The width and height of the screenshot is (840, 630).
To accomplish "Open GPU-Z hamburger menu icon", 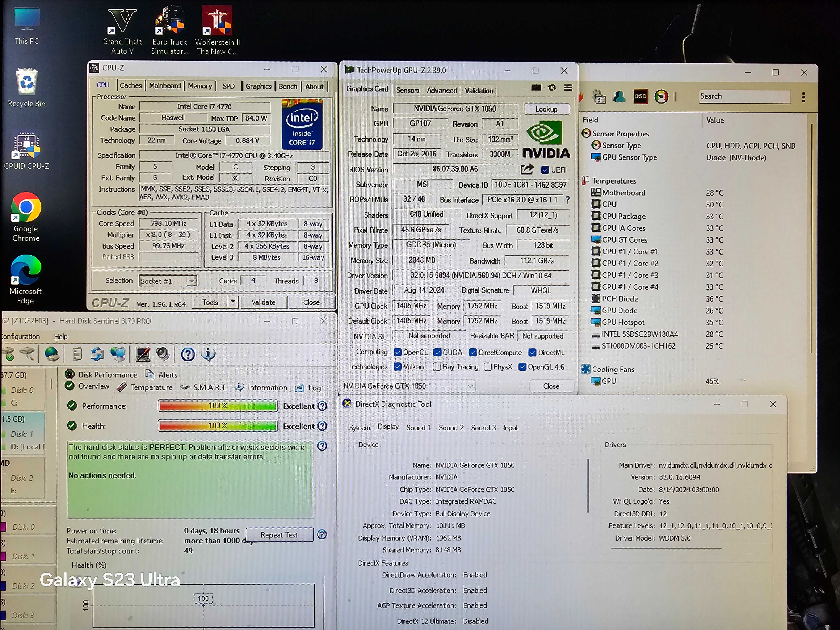I will point(568,88).
